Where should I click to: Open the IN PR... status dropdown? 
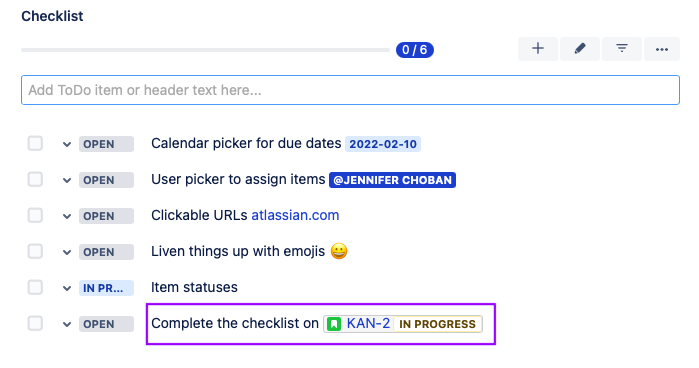coord(106,288)
